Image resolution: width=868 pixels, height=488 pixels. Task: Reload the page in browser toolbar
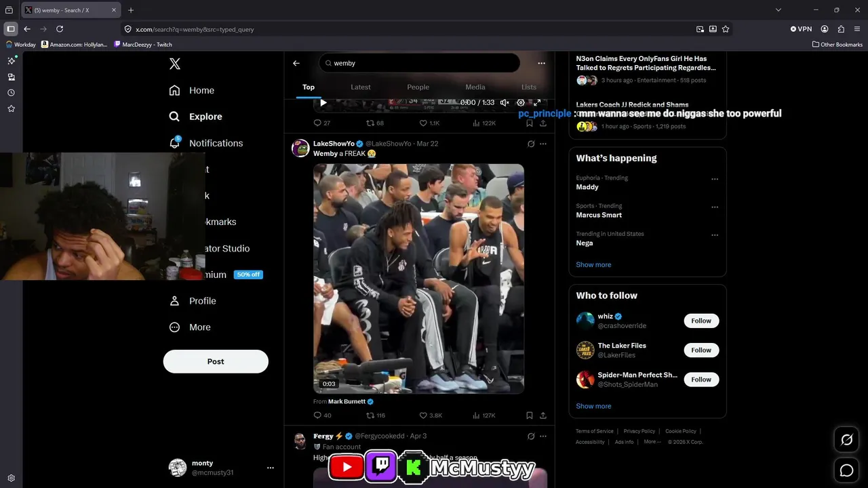click(60, 29)
